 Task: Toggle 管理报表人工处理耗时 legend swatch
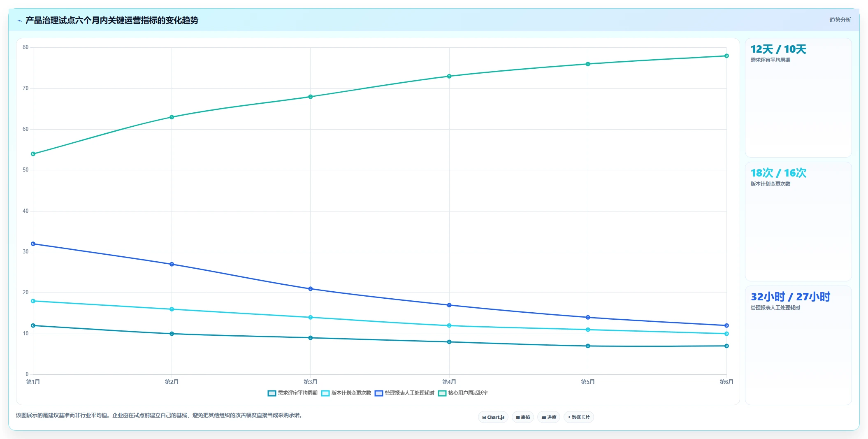378,393
